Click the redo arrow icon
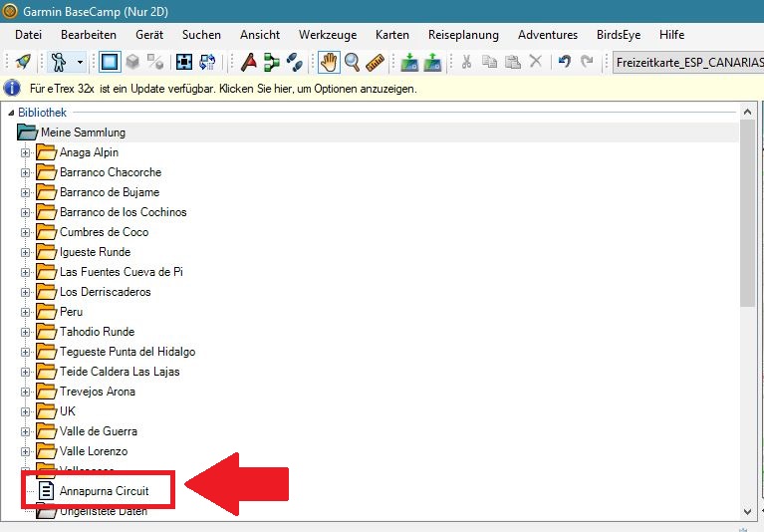Image resolution: width=764 pixels, height=532 pixels. coord(587,62)
